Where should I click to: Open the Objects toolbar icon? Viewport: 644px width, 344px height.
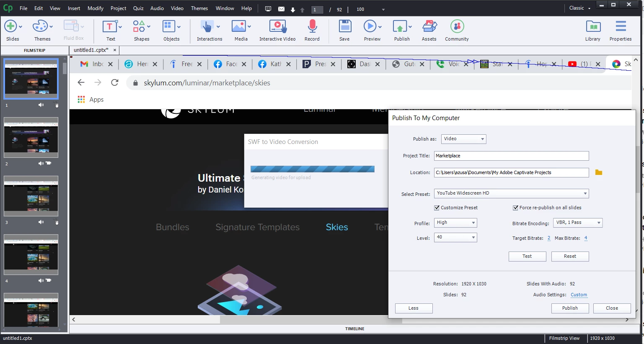[169, 26]
